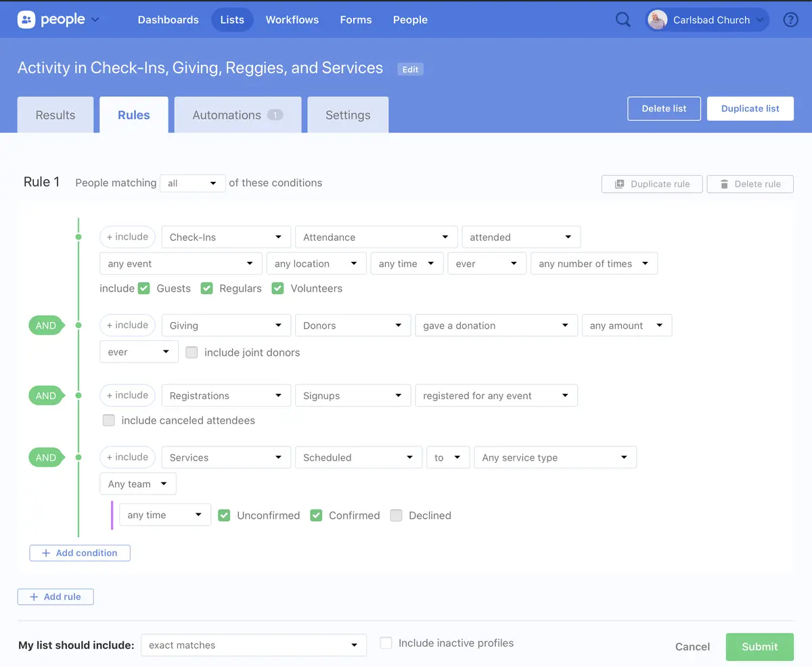Open the Check-Ins product dropdown
The image size is (812, 667).
(226, 237)
